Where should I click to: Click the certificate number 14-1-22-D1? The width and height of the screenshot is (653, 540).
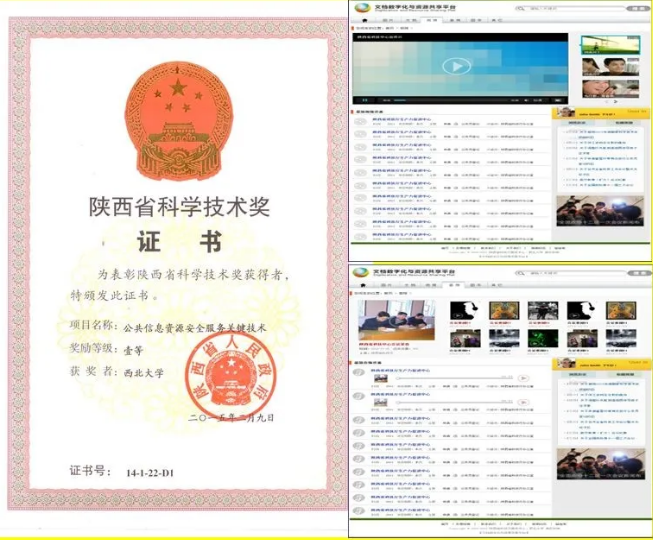[x=150, y=473]
